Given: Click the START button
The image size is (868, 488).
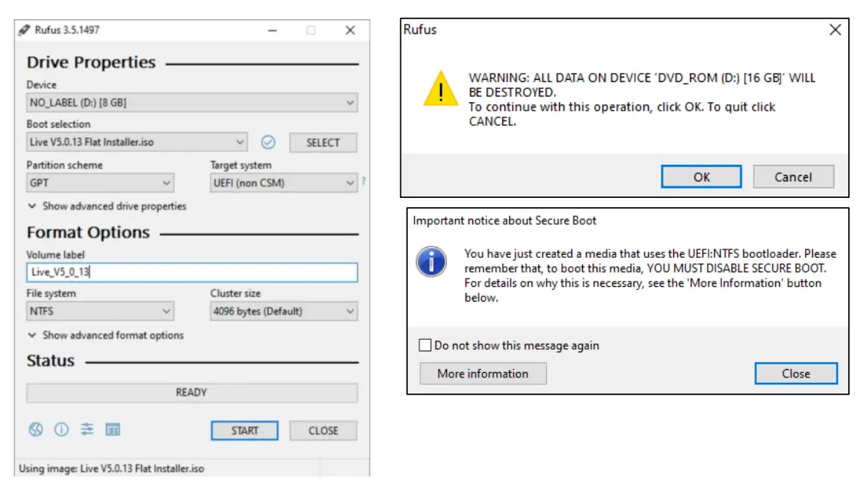Looking at the screenshot, I should pos(245,430).
